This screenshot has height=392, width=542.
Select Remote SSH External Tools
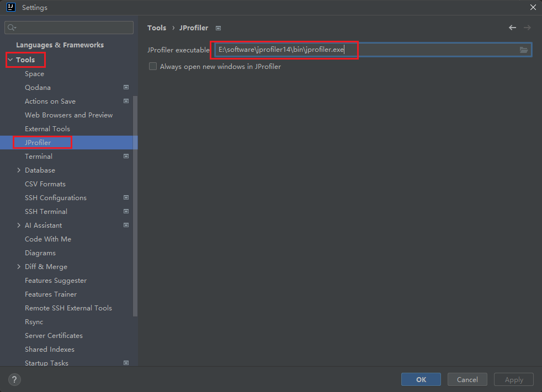pyautogui.click(x=68, y=308)
